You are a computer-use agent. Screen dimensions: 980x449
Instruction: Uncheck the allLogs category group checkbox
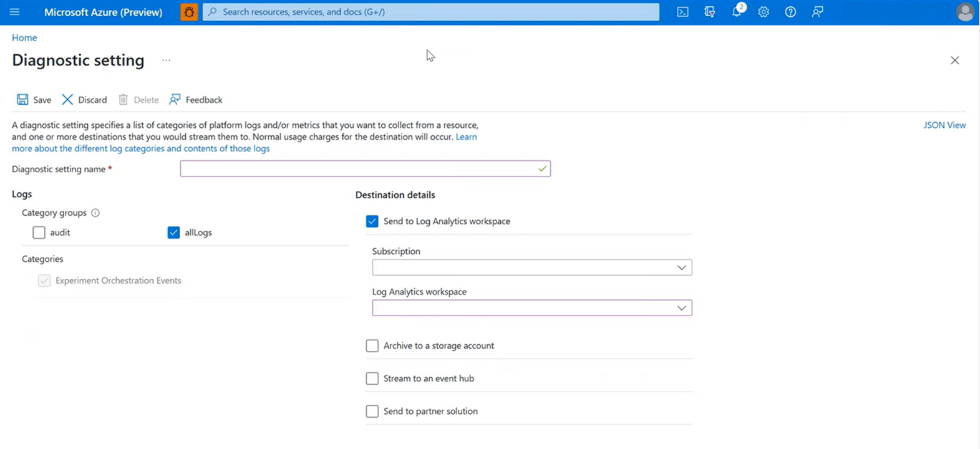coord(173,233)
